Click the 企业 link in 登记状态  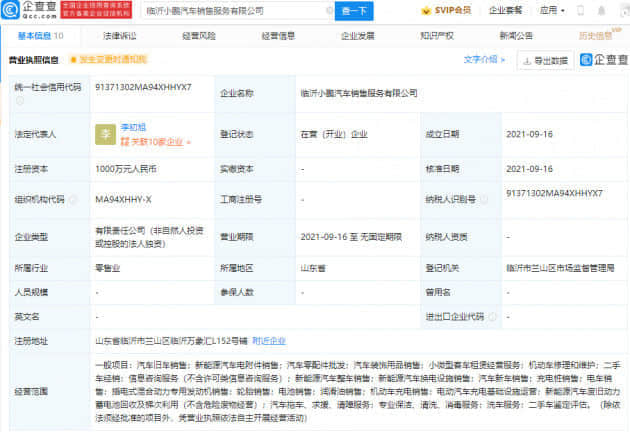pyautogui.click(x=359, y=134)
